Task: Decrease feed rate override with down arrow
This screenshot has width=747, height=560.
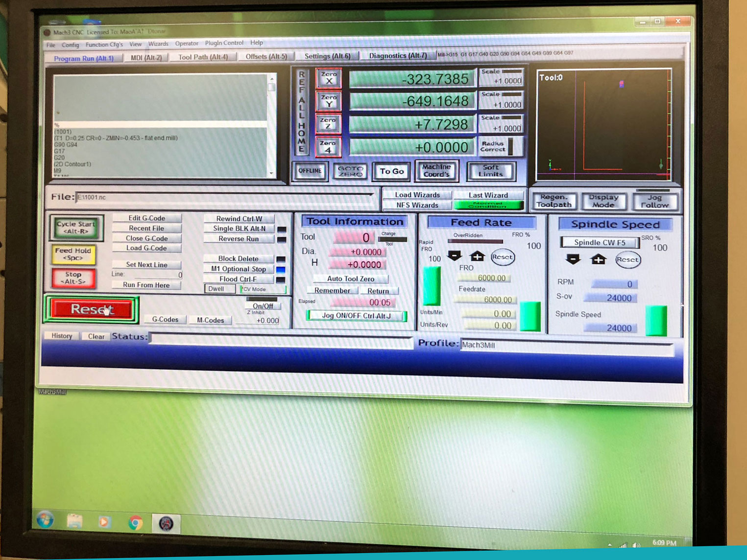Action: click(455, 256)
